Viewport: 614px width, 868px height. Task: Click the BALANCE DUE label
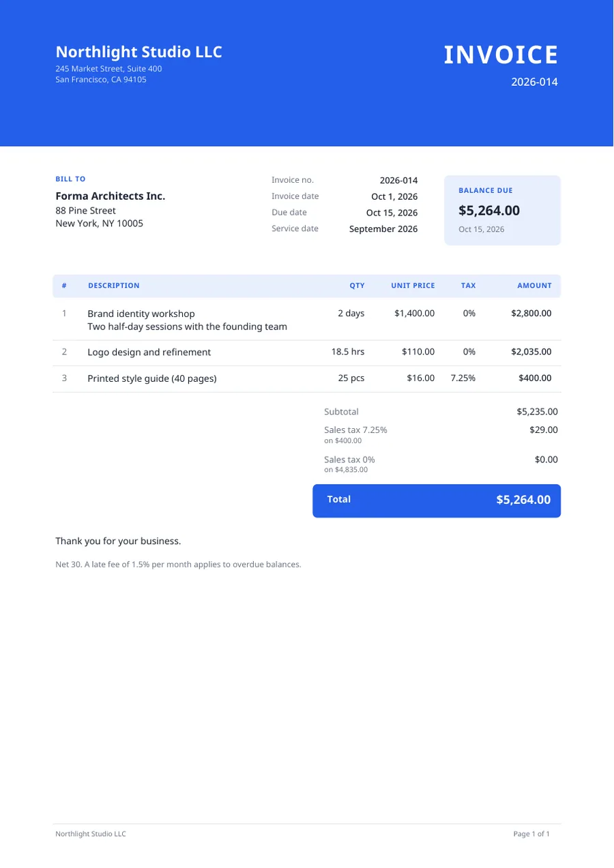pyautogui.click(x=486, y=191)
